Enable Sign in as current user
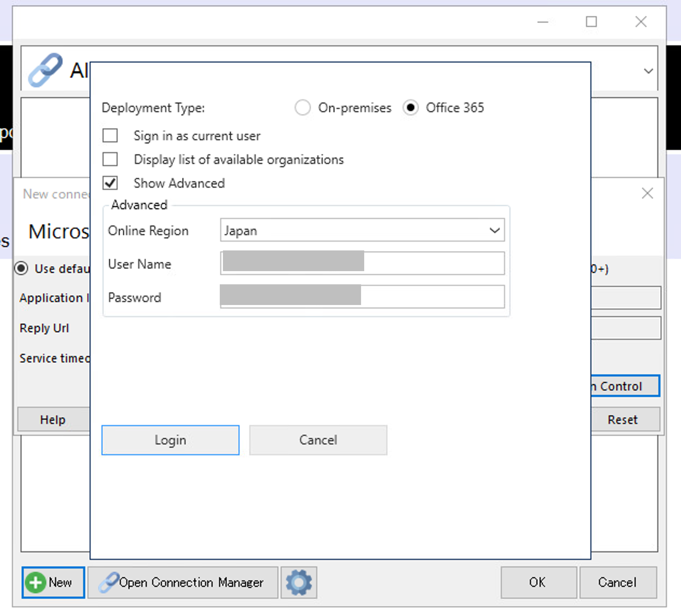 pos(110,136)
